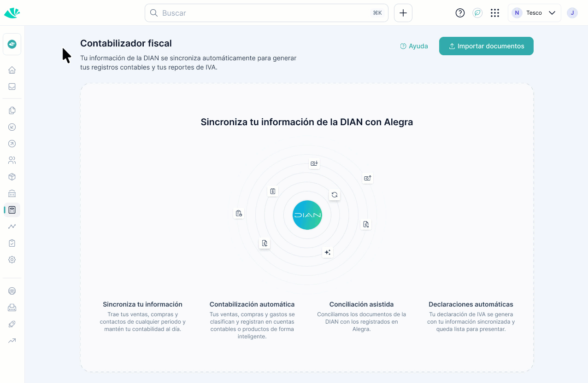Expand the Tesco company dropdown
Screen dimensions: 588x383
point(534,13)
